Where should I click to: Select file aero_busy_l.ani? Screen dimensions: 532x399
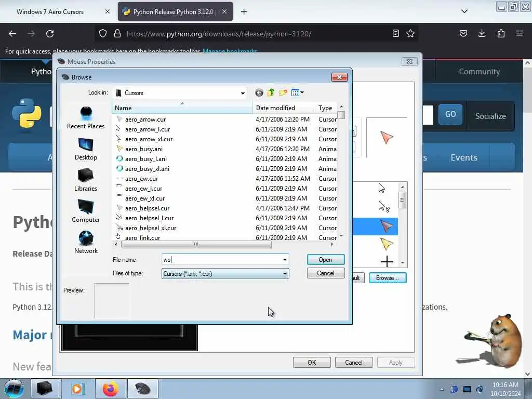145,159
